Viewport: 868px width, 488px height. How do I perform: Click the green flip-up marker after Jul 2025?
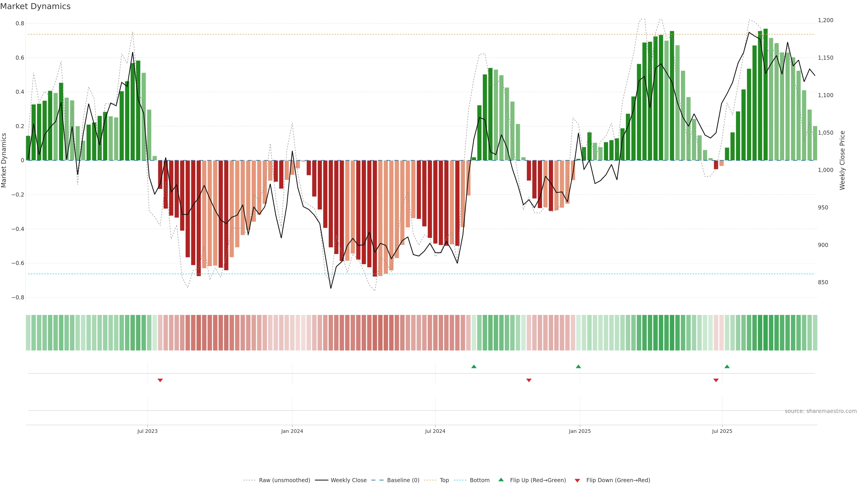click(727, 366)
